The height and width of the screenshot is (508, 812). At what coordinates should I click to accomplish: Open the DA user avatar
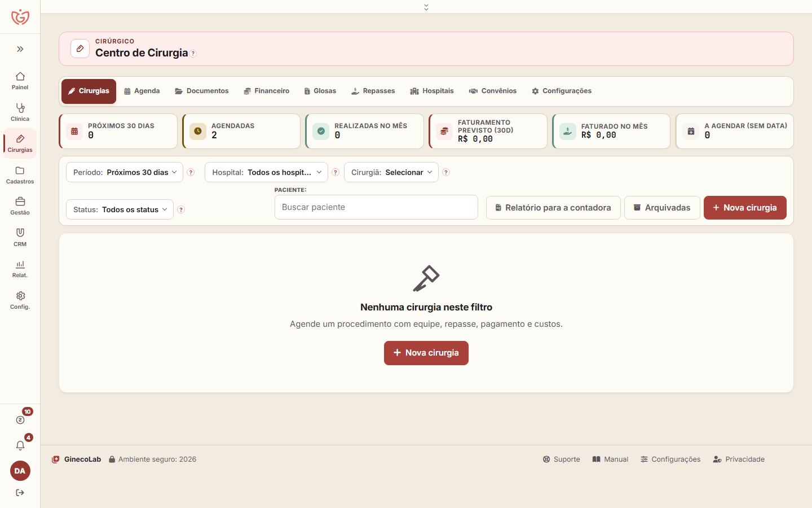click(x=20, y=471)
